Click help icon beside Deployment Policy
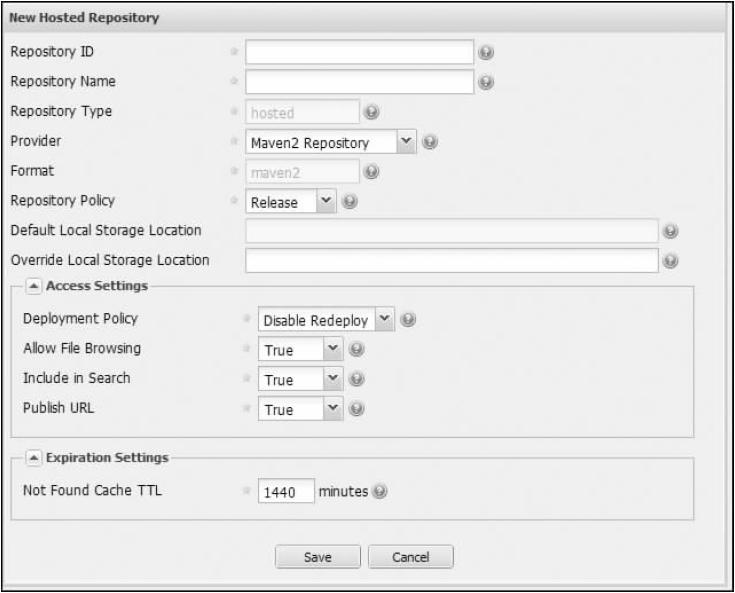 click(x=409, y=320)
